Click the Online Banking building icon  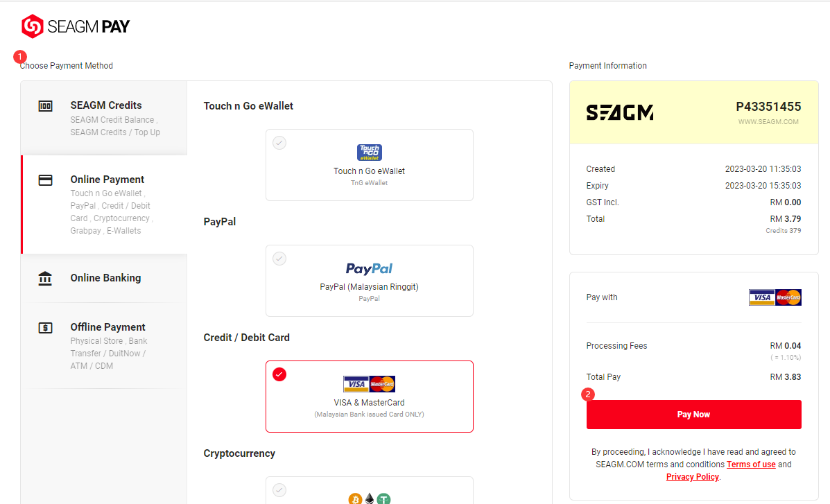(x=46, y=279)
